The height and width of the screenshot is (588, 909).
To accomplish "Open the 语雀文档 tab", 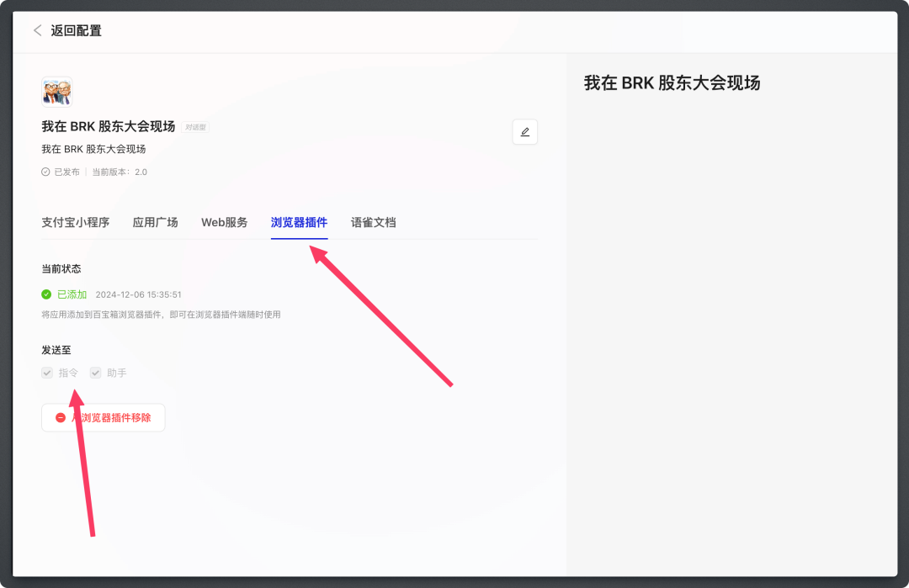I will [x=374, y=222].
